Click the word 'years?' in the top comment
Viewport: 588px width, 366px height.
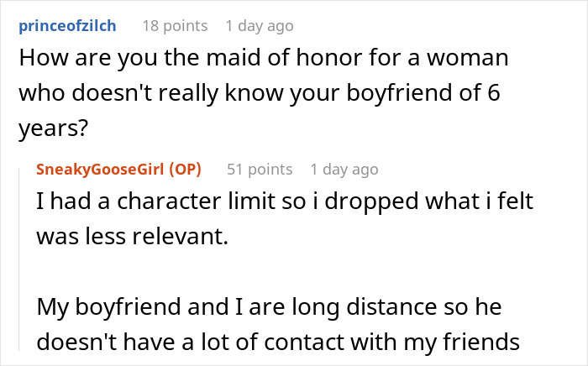[x=53, y=128]
